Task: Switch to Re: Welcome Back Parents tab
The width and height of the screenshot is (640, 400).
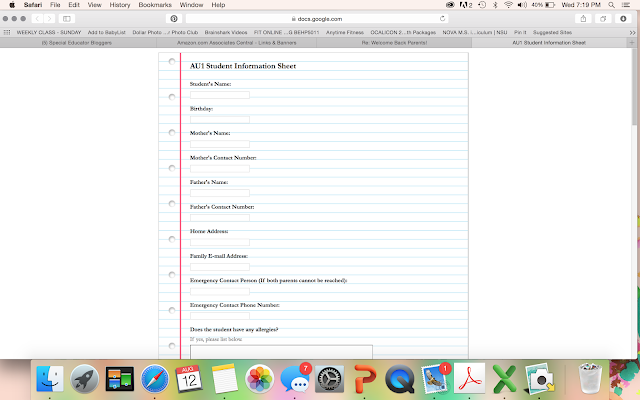Action: (x=394, y=43)
